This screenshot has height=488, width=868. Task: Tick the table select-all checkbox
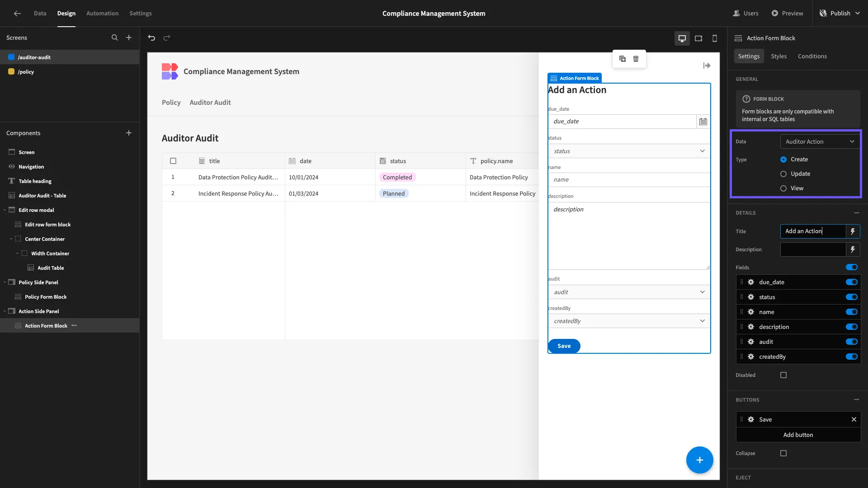(x=173, y=161)
